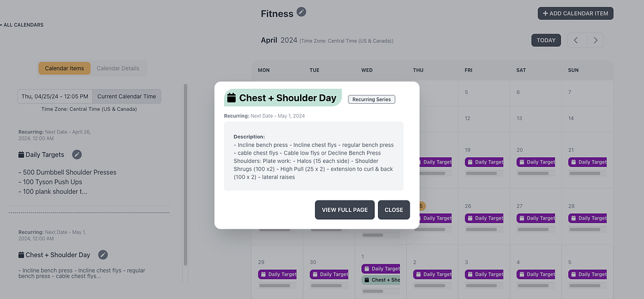Go to next month arrow

coord(596,40)
